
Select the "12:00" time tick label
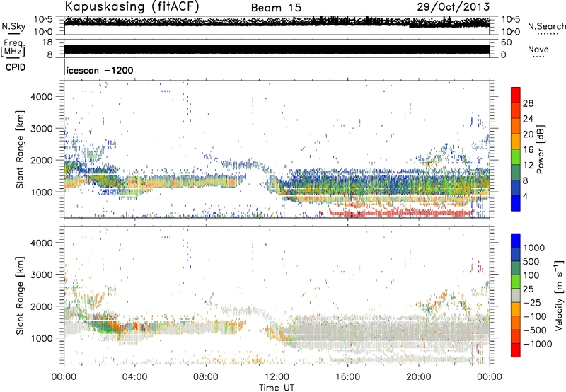tap(277, 377)
